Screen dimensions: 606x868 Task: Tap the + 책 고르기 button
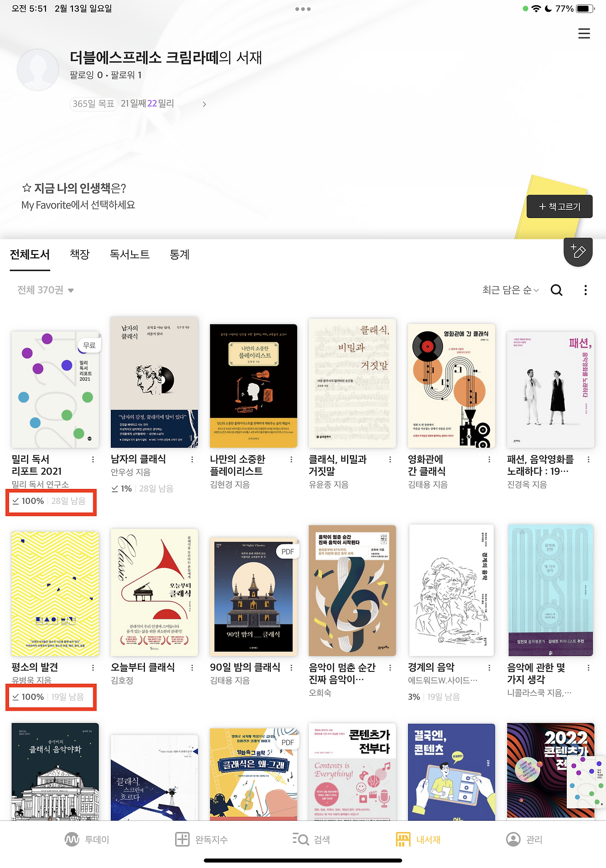[559, 207]
